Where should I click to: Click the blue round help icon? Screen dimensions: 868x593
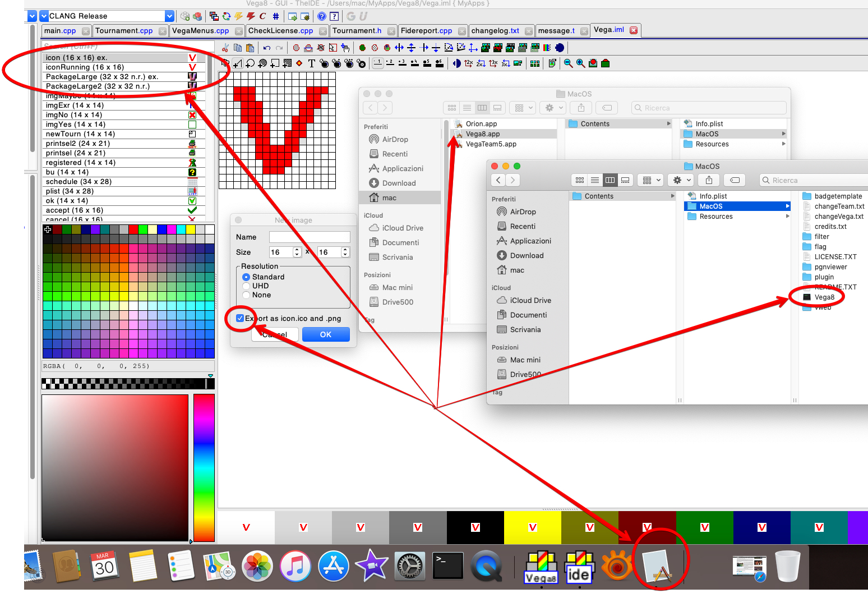click(321, 16)
